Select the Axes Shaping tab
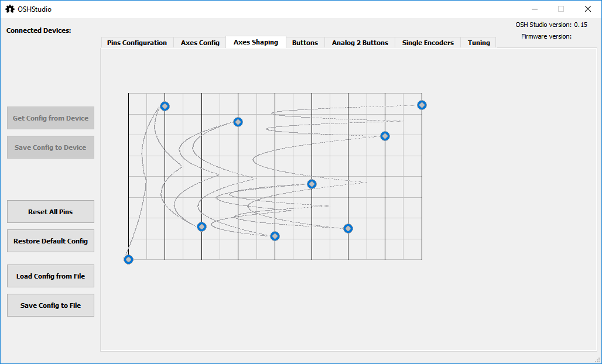This screenshot has height=364, width=602. 255,42
